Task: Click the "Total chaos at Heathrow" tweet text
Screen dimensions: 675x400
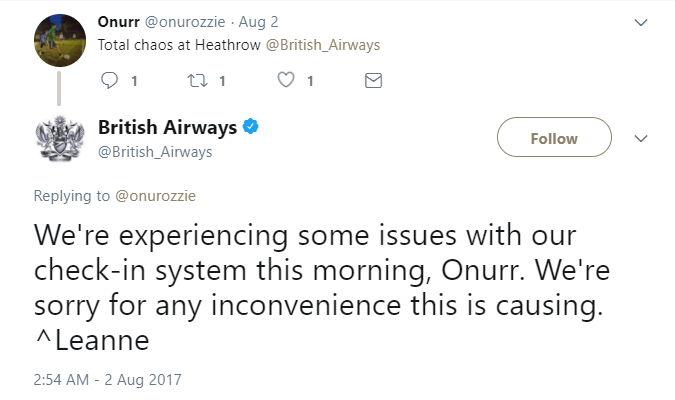Action: (180, 45)
